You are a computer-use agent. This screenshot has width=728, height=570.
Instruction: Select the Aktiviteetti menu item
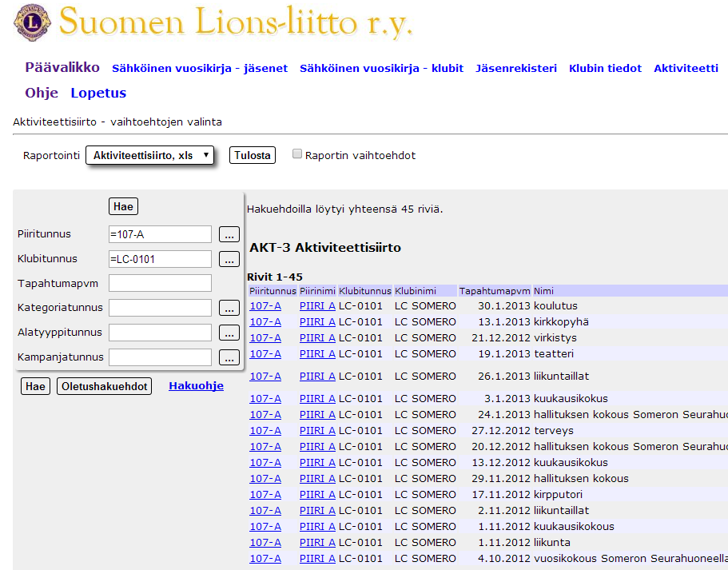click(686, 68)
